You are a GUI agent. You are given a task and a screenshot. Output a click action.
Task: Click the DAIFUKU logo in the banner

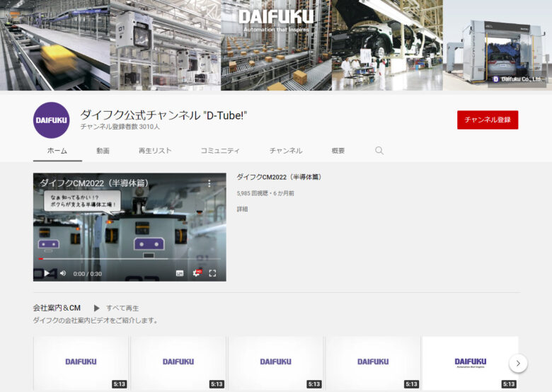coord(276,16)
